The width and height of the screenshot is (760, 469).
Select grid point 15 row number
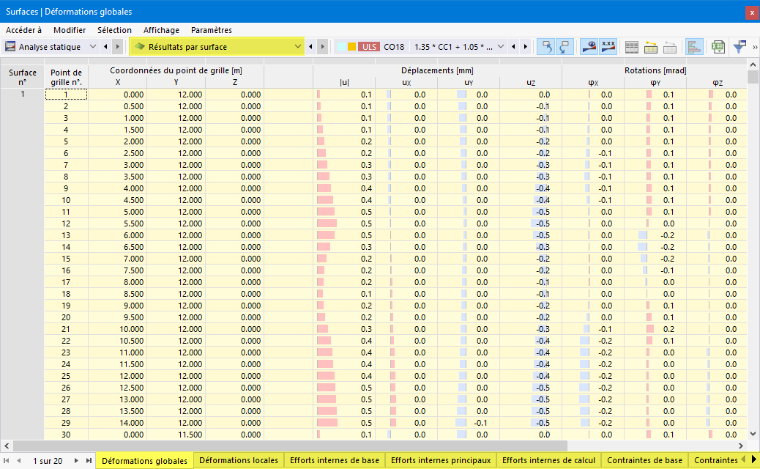(66, 259)
